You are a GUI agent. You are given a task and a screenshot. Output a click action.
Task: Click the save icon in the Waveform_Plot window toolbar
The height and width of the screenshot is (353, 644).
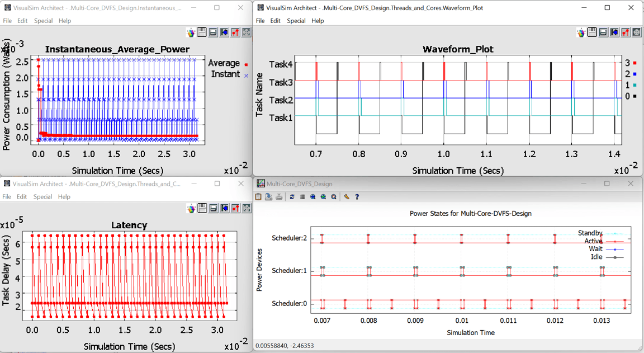[593, 32]
